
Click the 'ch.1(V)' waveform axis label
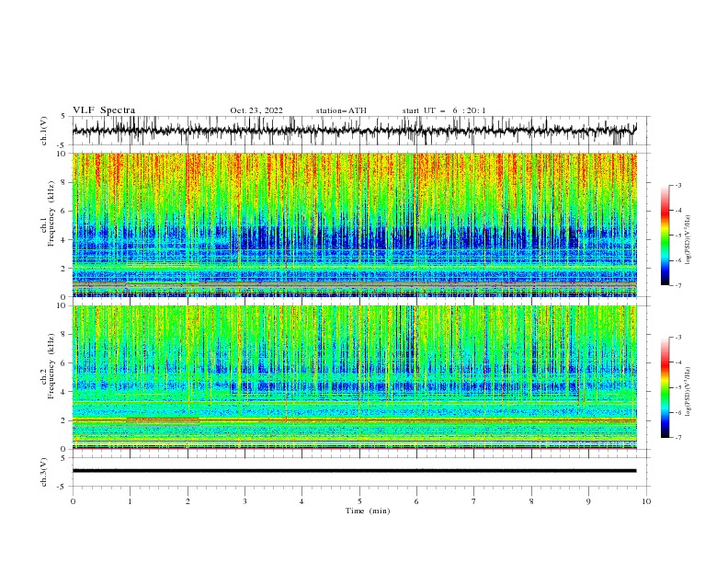click(x=44, y=131)
